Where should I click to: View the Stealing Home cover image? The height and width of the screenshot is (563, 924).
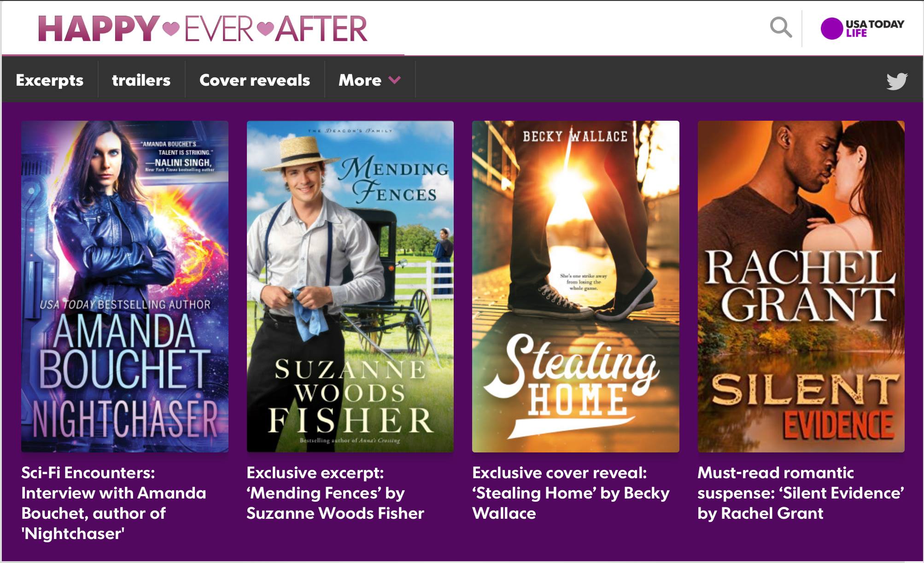coord(576,286)
